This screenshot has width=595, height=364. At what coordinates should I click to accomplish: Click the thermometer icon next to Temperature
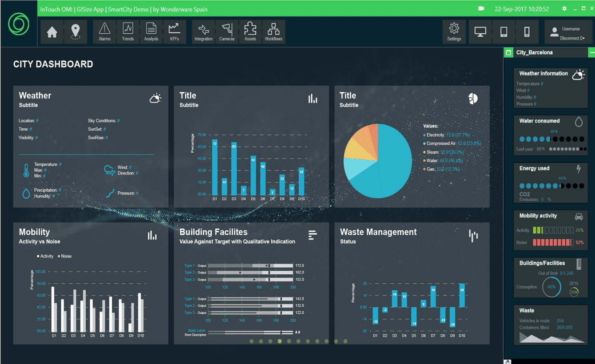[x=26, y=170]
